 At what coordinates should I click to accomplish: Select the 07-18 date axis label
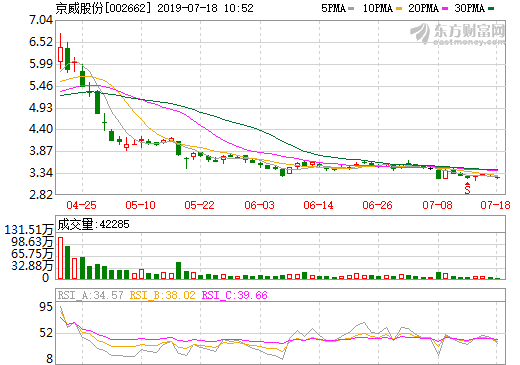[x=495, y=205]
